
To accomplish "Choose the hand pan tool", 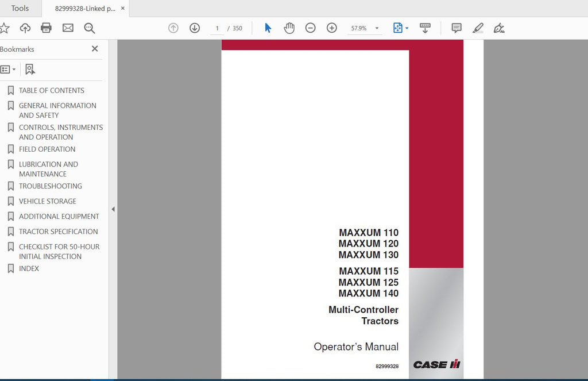I will [289, 28].
